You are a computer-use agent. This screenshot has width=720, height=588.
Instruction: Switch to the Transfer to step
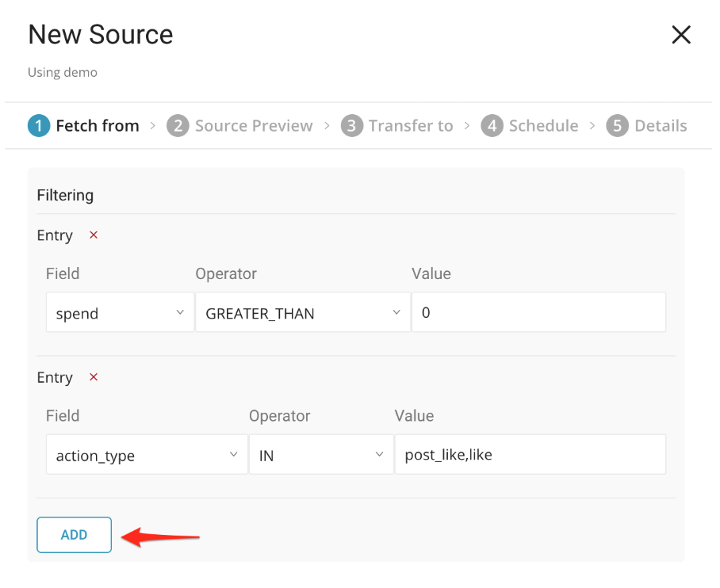coord(411,126)
